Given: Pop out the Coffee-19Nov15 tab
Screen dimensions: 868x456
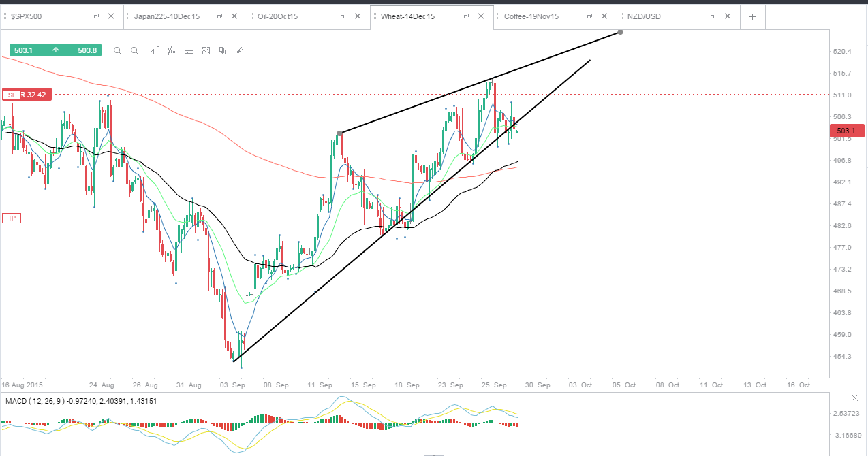Looking at the screenshot, I should [x=589, y=16].
